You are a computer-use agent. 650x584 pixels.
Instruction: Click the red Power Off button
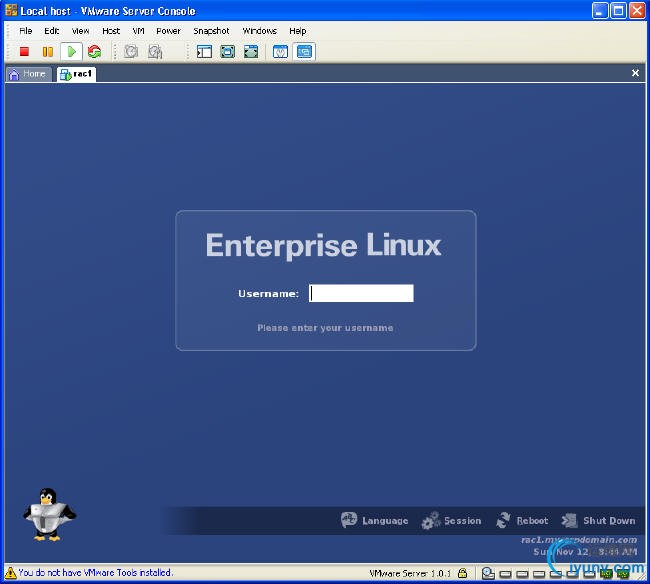(x=24, y=52)
